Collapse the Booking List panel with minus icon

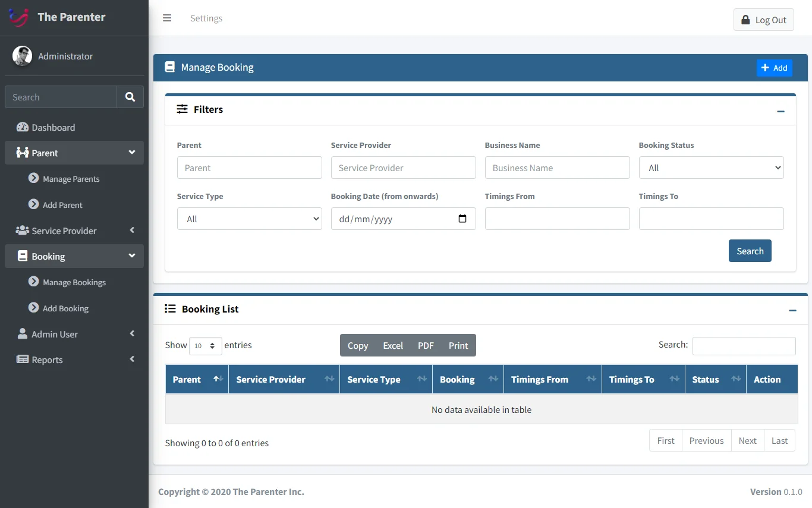click(x=792, y=310)
